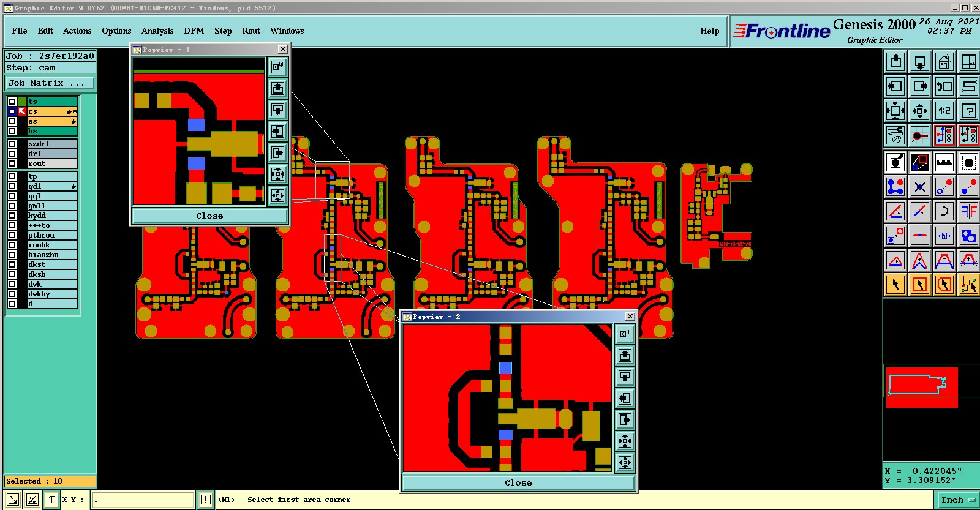Open the Job Matrix button
The width and height of the screenshot is (980, 510).
pos(50,83)
